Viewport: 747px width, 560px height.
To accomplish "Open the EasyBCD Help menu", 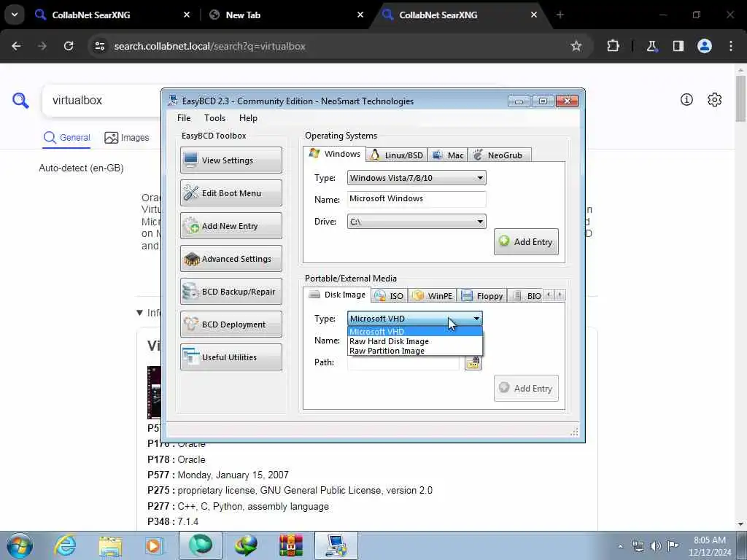I will tap(248, 118).
